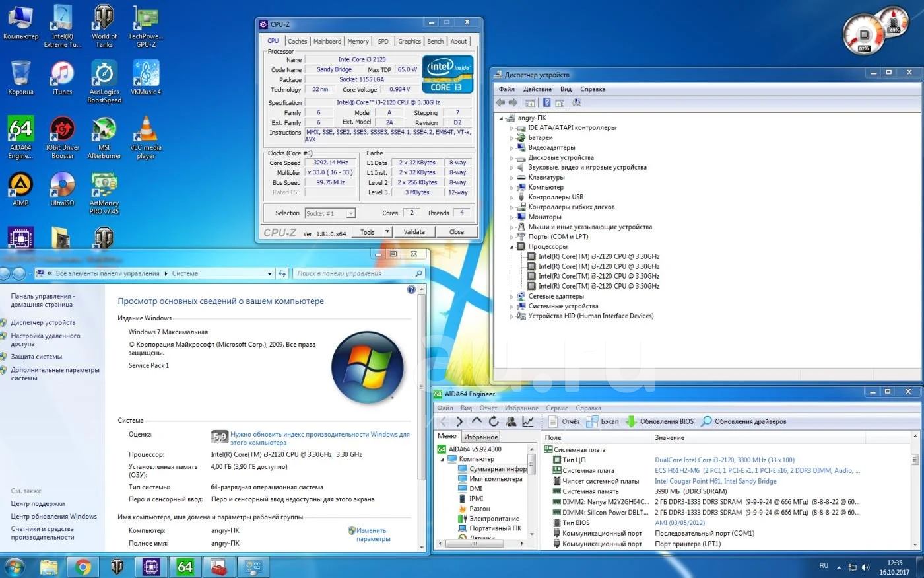924x578 pixels.
Task: Click Обновления BIOS in AIDA64 toolbar
Action: (660, 421)
